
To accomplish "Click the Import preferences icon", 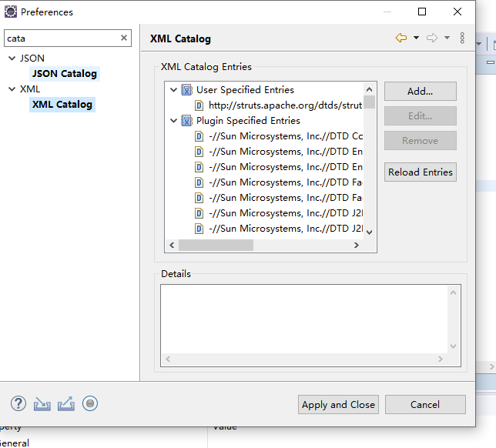I will point(42,403).
